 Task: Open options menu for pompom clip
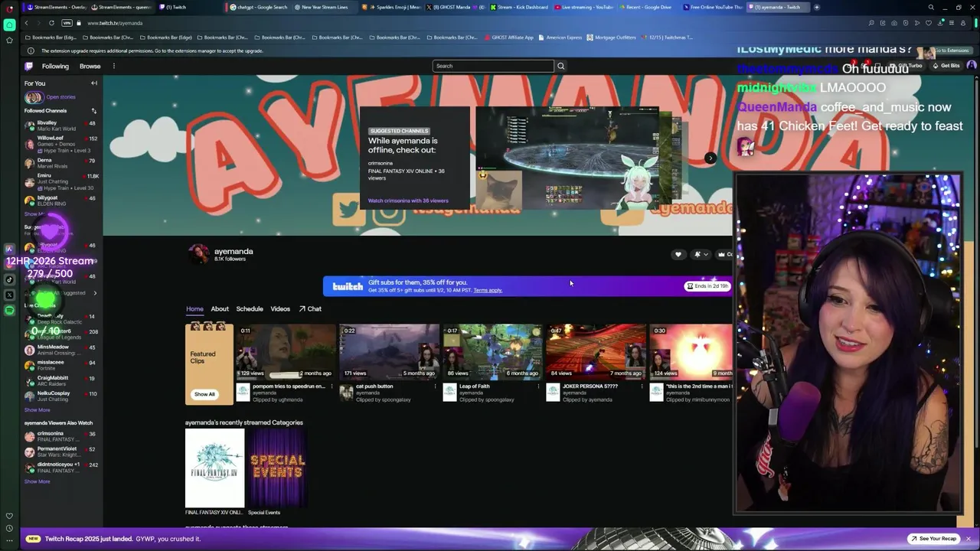(x=332, y=386)
